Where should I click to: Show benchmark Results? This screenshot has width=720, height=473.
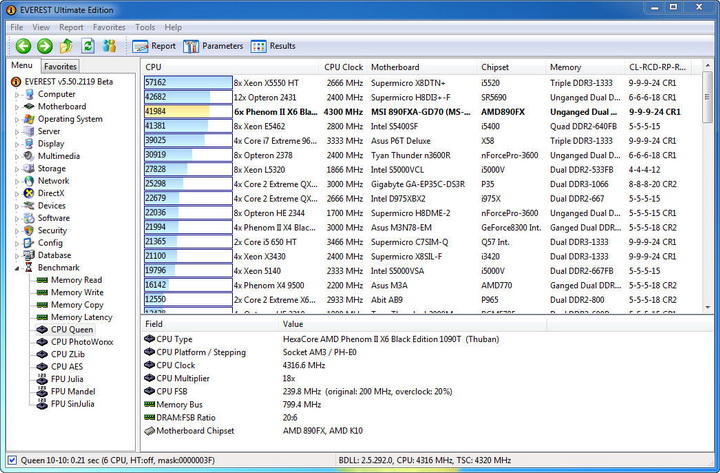pyautogui.click(x=273, y=46)
